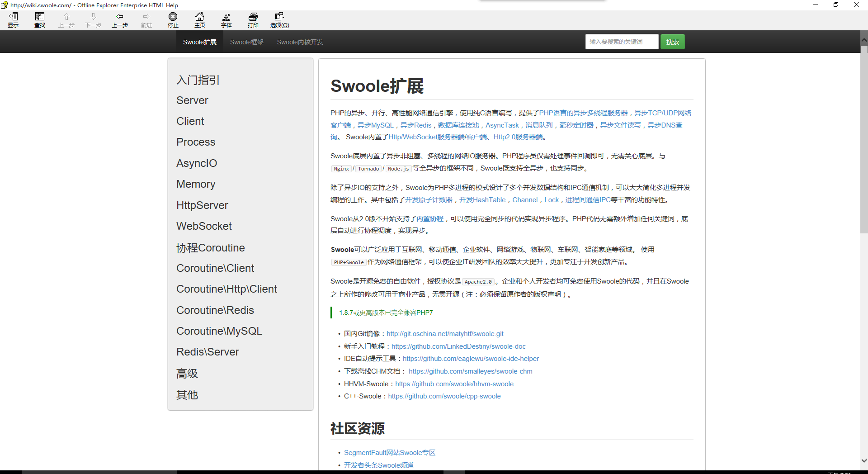Follow the 并发HashTable link
868x474 pixels.
pos(482,200)
